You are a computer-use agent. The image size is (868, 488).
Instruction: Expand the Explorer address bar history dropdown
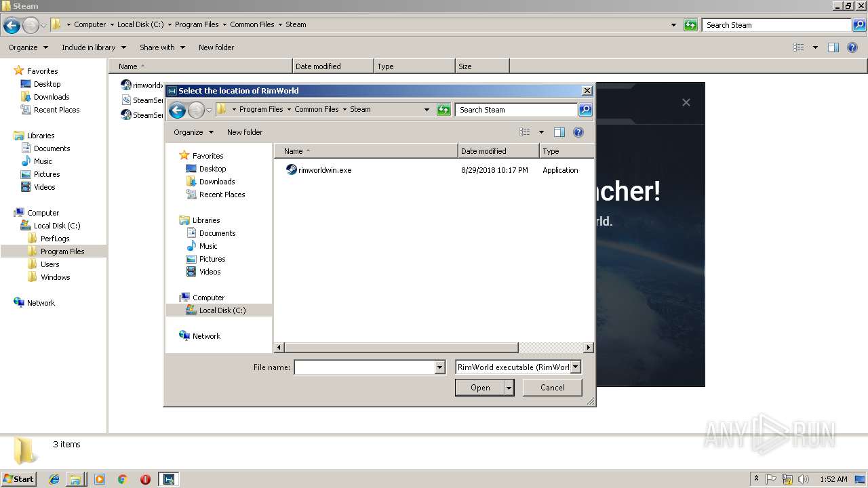[673, 25]
